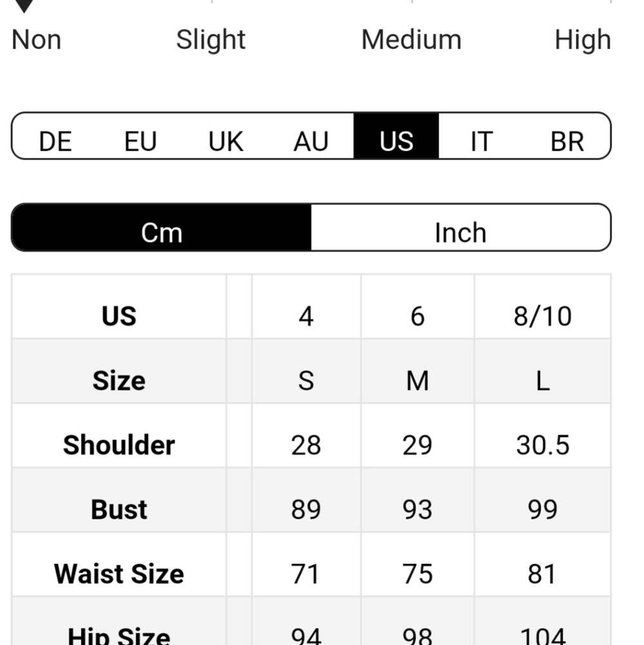The height and width of the screenshot is (645, 644).
Task: Click the Shoulder 30.5 value cell
Action: pyautogui.click(x=542, y=445)
